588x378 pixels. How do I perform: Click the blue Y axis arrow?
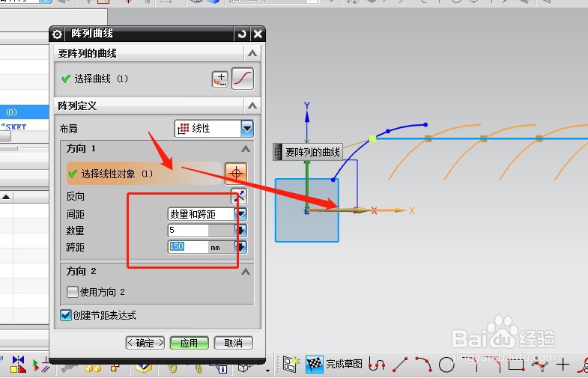[x=307, y=117]
